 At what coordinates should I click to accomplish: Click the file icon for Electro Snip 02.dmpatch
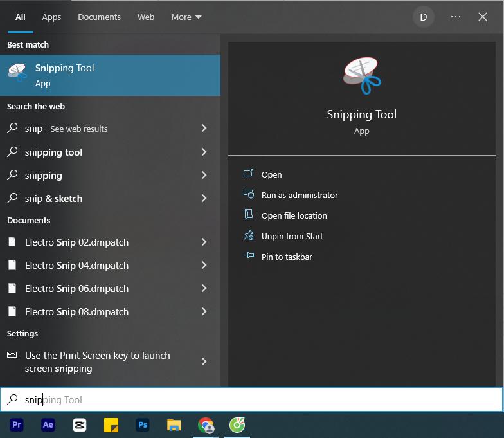click(x=12, y=242)
